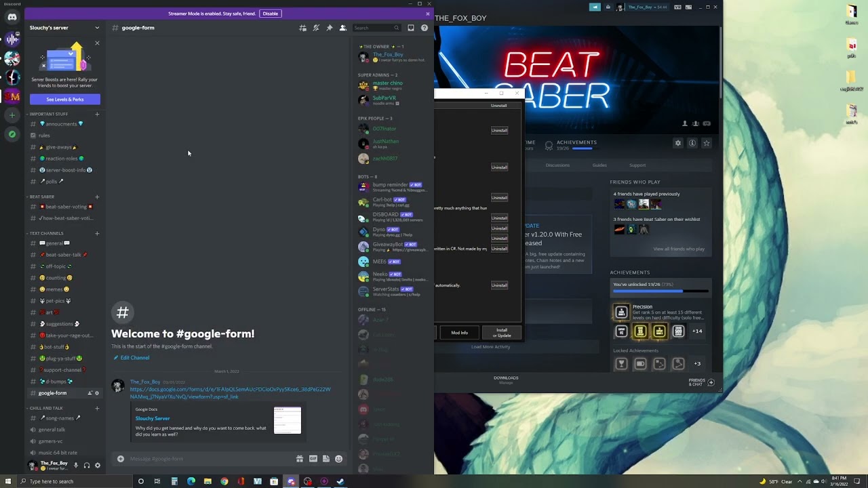Open the polls channel
Screen dimensions: 868x488
click(64, 182)
